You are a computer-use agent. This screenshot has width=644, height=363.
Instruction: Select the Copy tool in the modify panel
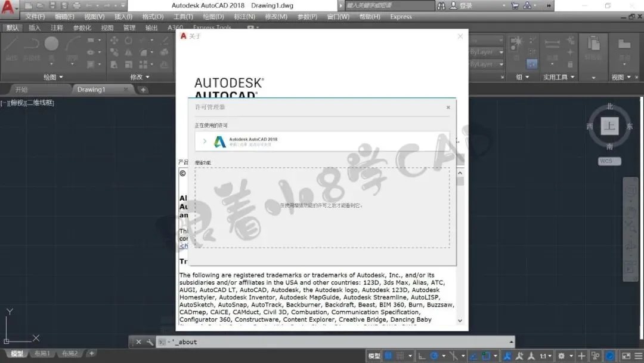114,52
